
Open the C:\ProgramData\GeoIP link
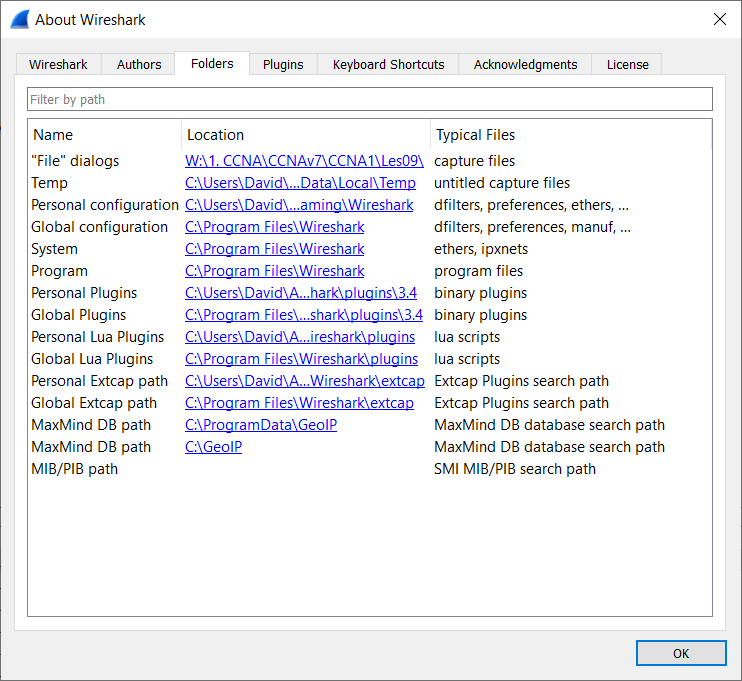pos(261,425)
